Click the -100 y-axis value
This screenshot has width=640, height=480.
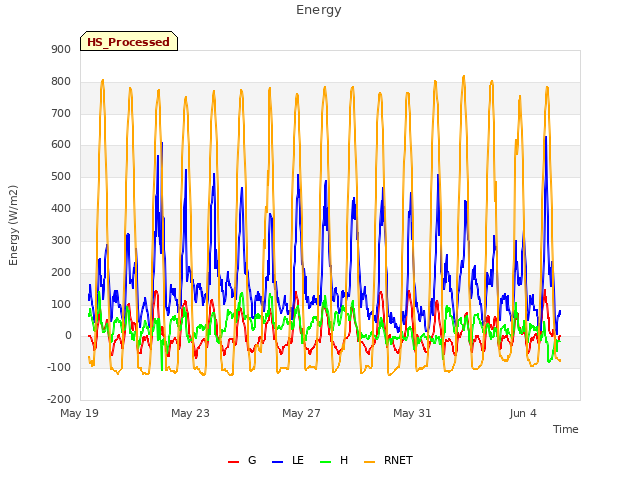[59, 367]
